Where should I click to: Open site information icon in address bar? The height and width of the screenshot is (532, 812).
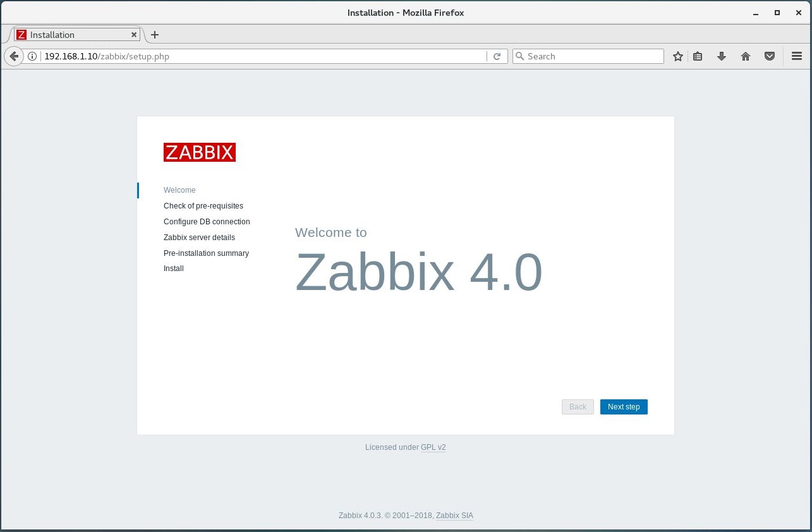click(32, 56)
